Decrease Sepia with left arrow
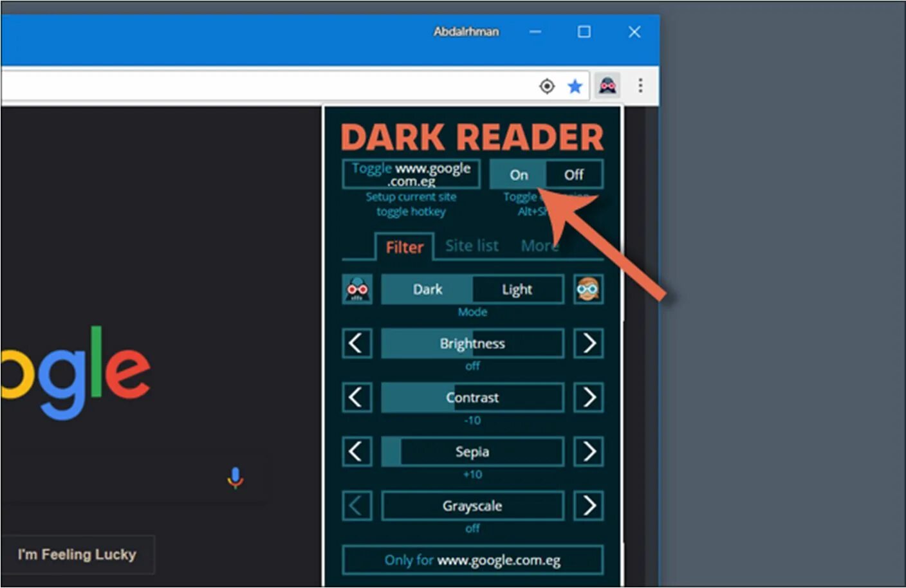 pos(357,452)
